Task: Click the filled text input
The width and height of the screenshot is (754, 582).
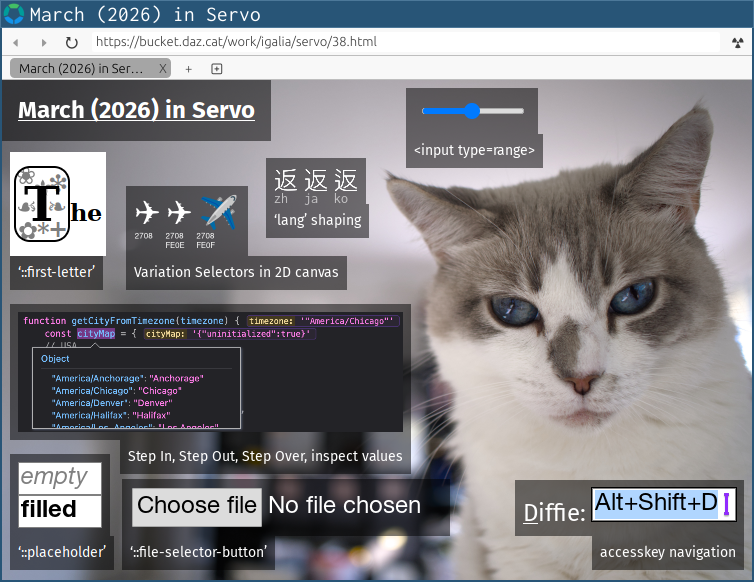Action: point(60,510)
